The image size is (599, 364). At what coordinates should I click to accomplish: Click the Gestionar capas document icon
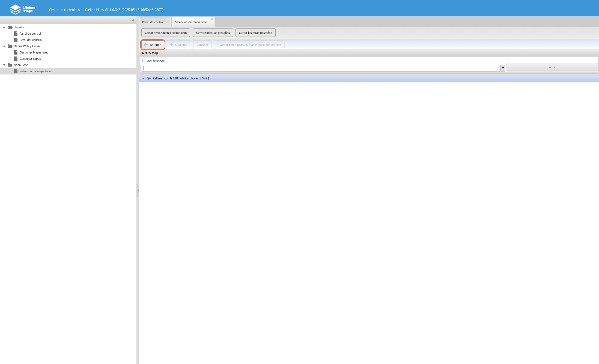tap(16, 59)
